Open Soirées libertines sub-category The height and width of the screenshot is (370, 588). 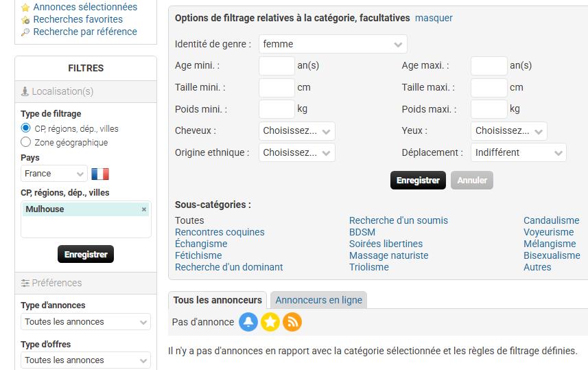pos(386,244)
